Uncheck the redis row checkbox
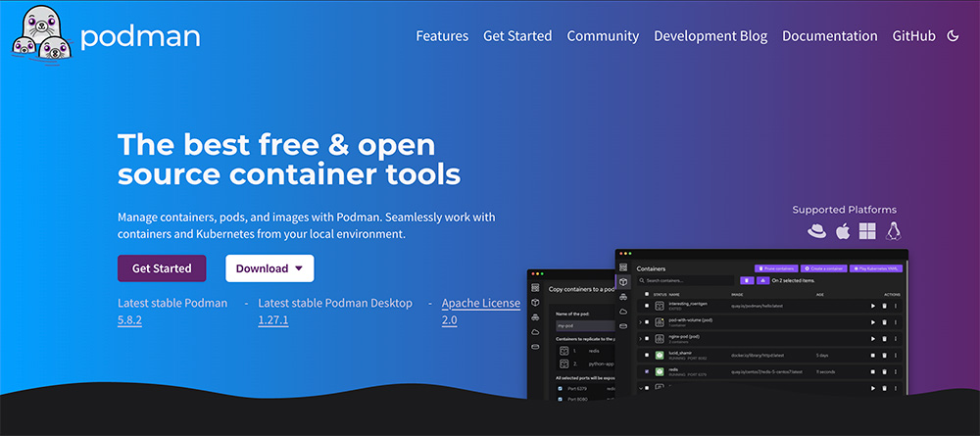The height and width of the screenshot is (436, 980). [647, 371]
